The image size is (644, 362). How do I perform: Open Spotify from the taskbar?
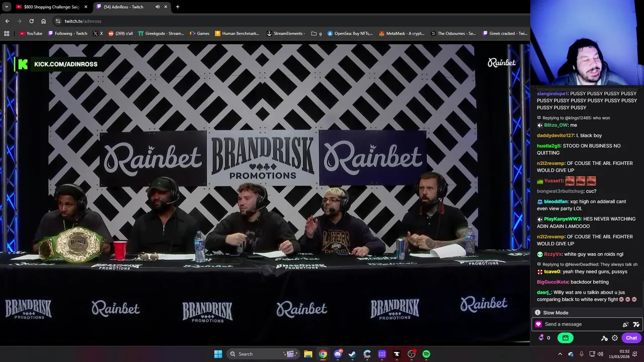pos(426,354)
